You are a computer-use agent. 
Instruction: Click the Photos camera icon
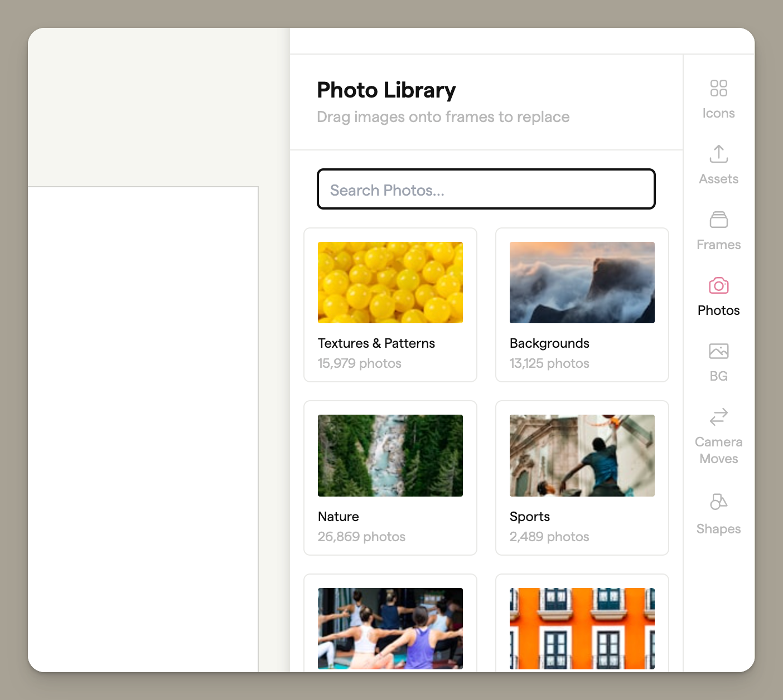pos(718,285)
